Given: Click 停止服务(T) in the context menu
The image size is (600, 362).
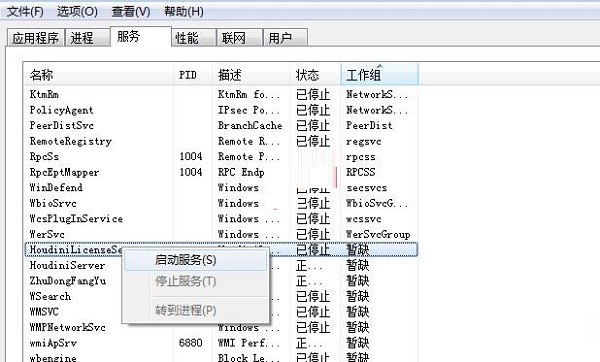Looking at the screenshot, I should pos(196,281).
